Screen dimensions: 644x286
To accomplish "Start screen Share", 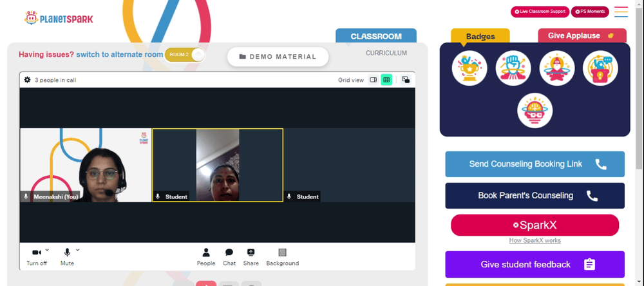I will 251,257.
